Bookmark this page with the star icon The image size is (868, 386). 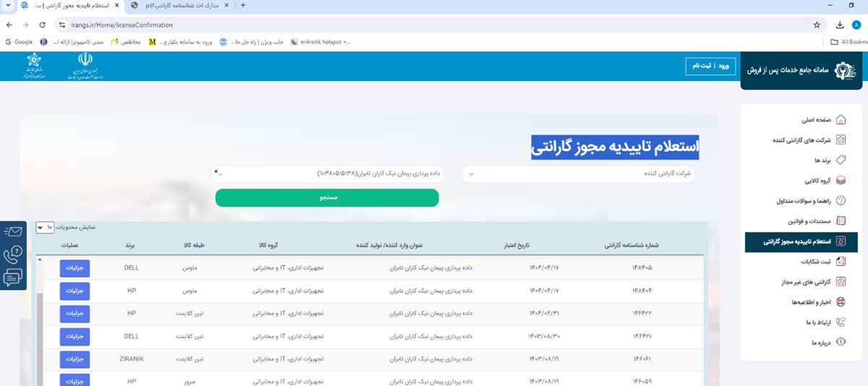click(x=817, y=25)
